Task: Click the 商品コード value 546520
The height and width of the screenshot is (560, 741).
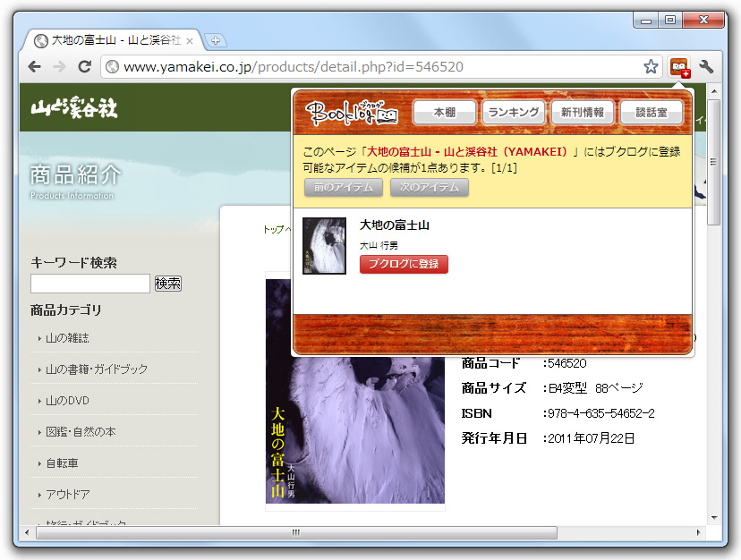Action: click(567, 363)
